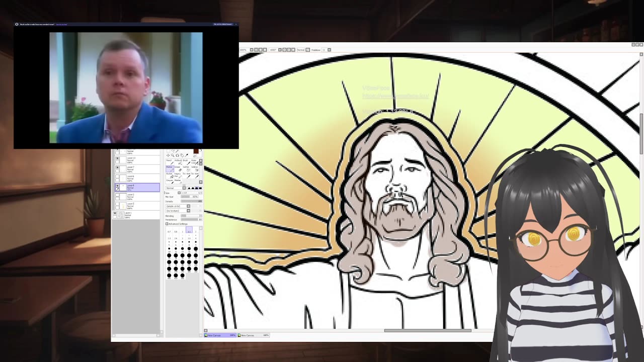The image size is (644, 362).
Task: Show Layer 5 via visibility box
Action: 117,204
